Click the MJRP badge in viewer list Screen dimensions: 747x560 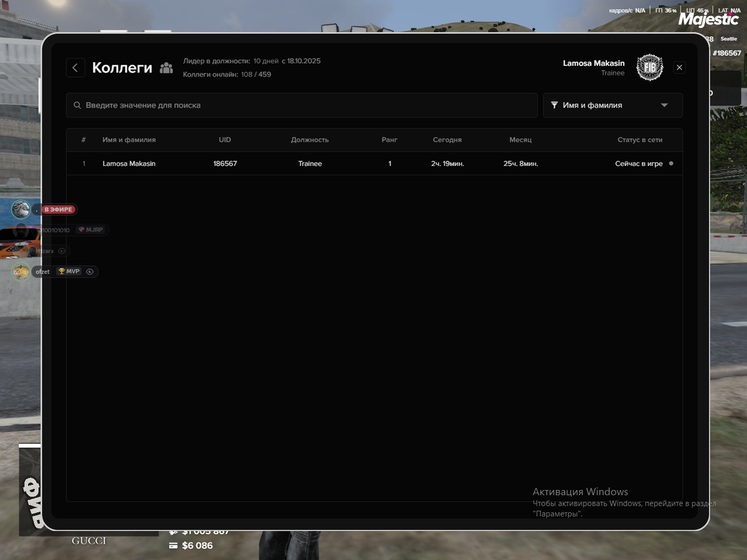[x=90, y=230]
